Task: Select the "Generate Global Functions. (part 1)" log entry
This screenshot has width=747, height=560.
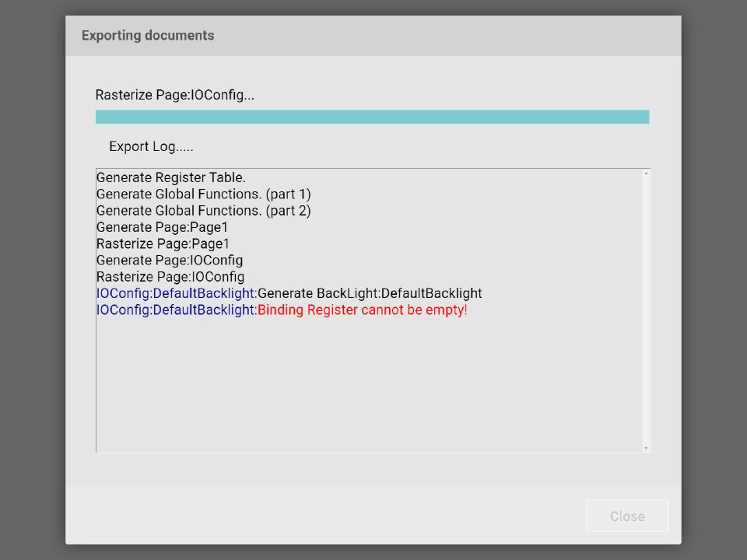Action: [204, 194]
